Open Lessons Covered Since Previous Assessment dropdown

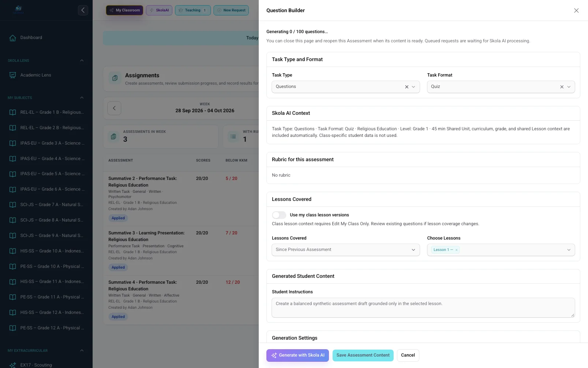345,250
